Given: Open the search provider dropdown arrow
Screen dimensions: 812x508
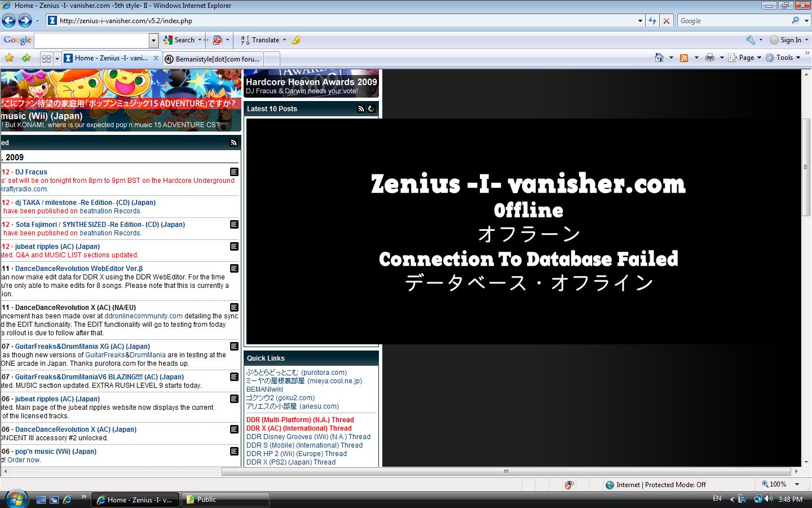Looking at the screenshot, I should coord(806,21).
